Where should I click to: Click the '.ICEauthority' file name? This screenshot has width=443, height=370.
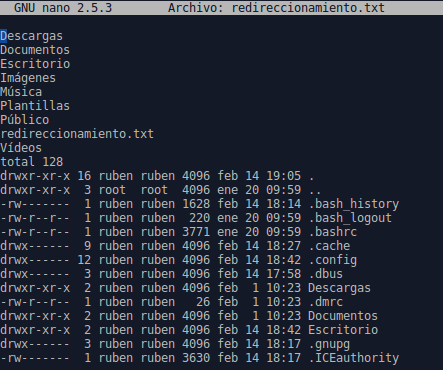(x=354, y=358)
